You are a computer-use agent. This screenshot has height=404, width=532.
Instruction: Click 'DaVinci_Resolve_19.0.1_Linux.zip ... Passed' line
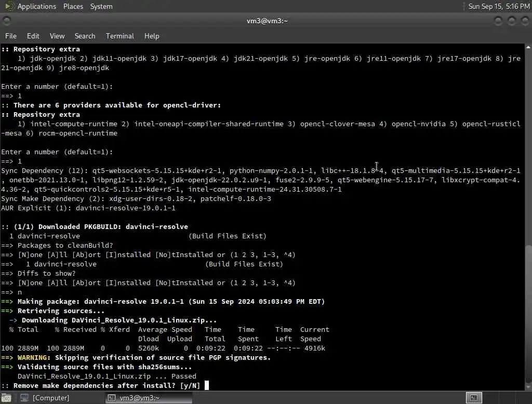[107, 376]
